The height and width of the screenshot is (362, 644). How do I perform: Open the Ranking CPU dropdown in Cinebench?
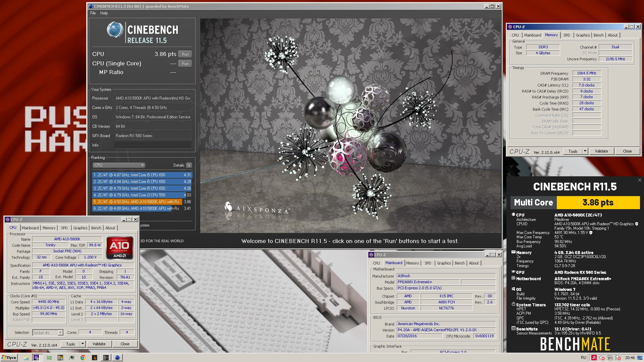(119, 165)
